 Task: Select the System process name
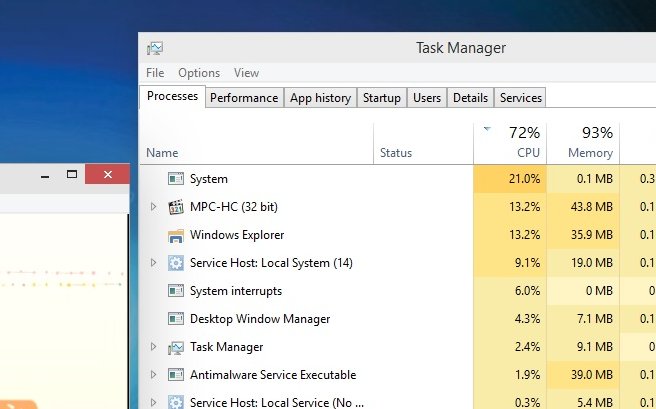point(209,179)
